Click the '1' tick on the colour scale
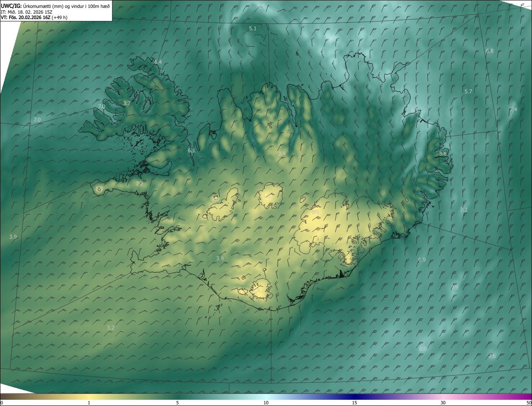The width and height of the screenshot is (532, 406). tap(89, 403)
